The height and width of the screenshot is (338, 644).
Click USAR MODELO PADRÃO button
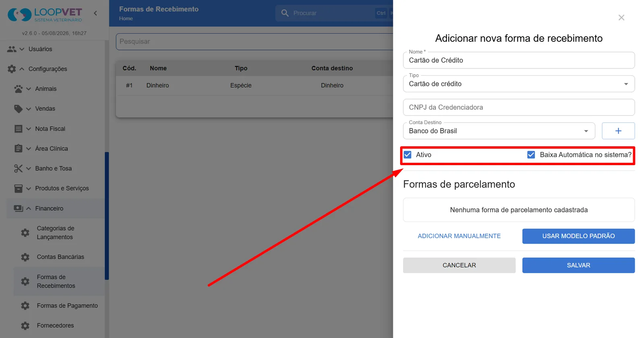(x=578, y=236)
